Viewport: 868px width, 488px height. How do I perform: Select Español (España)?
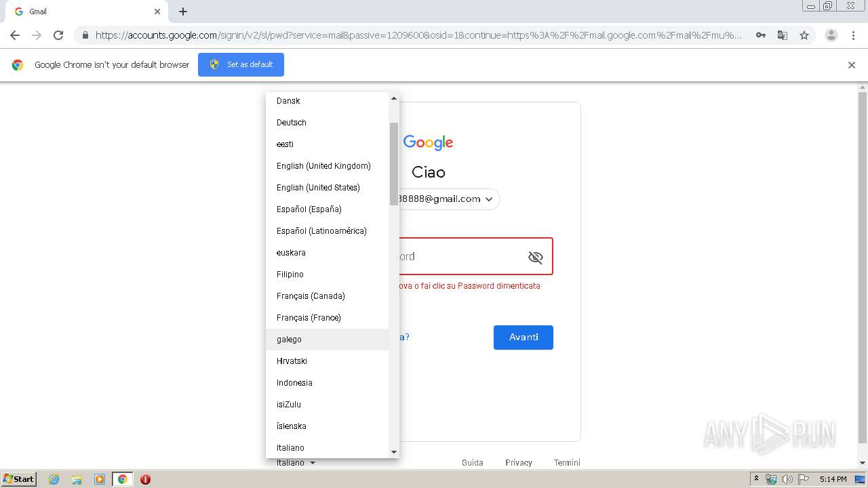327,209
